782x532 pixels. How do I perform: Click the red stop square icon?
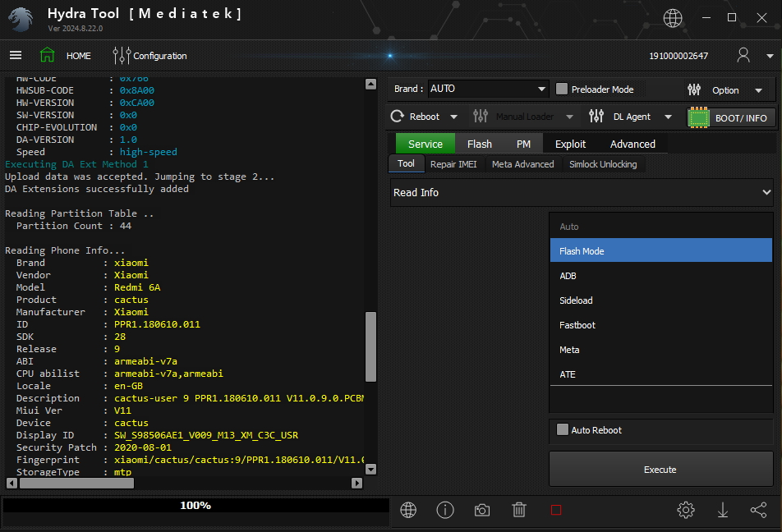(556, 510)
